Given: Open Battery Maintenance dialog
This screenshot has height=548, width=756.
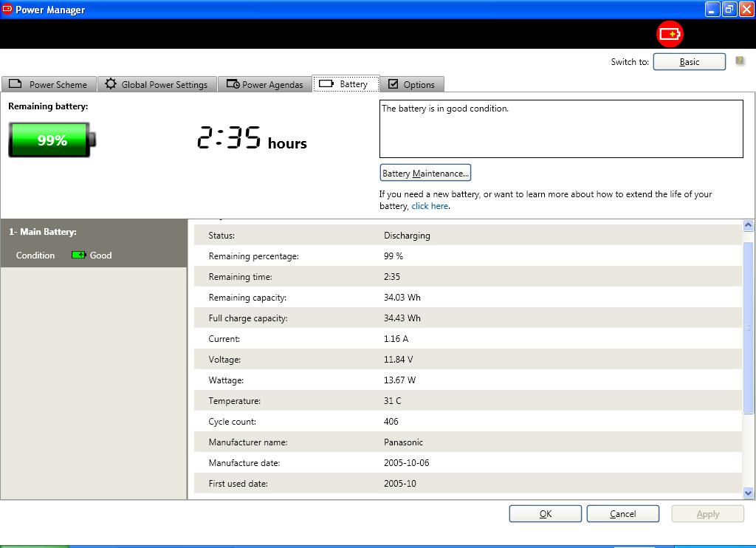Looking at the screenshot, I should coord(425,174).
